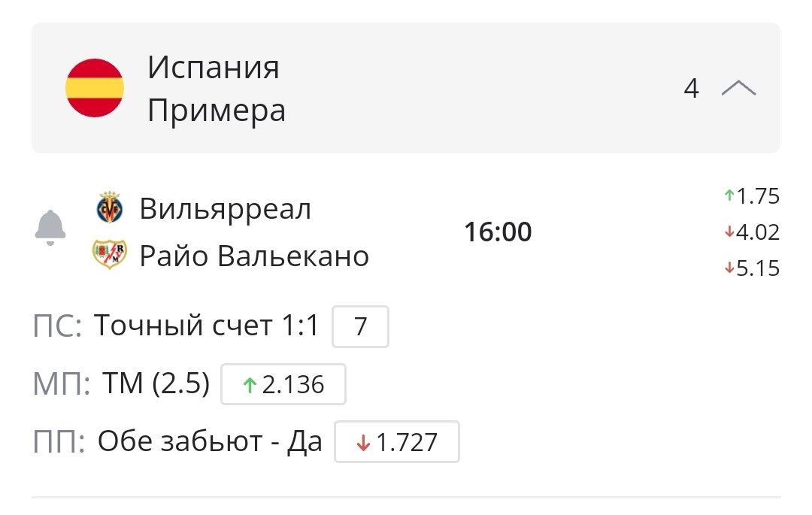Click the Rayo Vallecano club crest
This screenshot has width=812, height=515.
(x=110, y=256)
